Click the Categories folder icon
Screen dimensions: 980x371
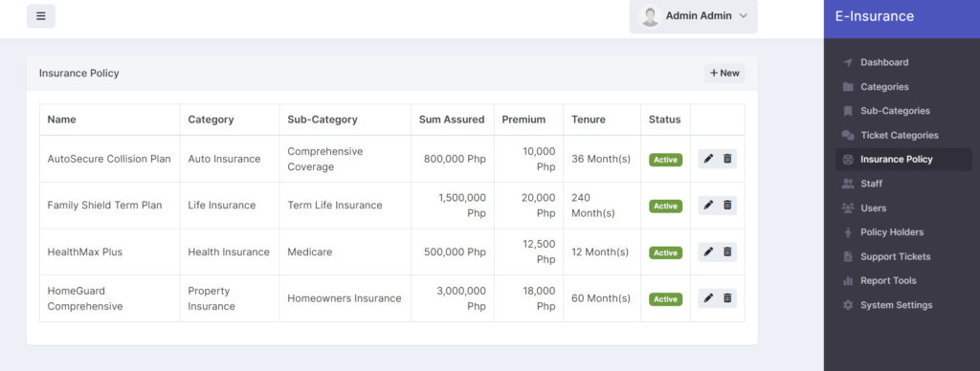point(848,87)
